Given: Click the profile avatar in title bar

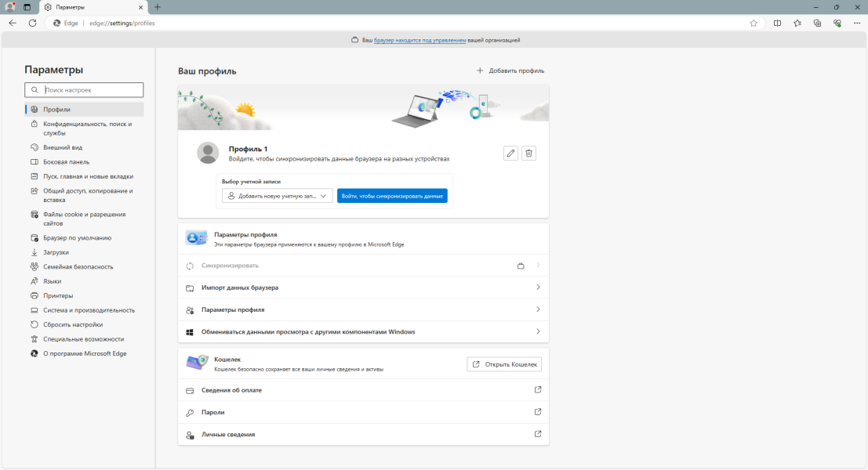Looking at the screenshot, I should click(10, 7).
